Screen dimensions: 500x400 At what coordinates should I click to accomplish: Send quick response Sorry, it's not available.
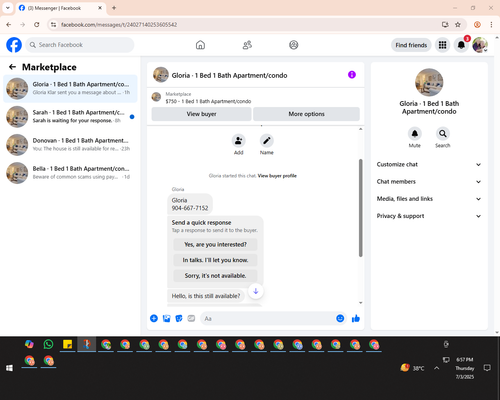(x=215, y=276)
